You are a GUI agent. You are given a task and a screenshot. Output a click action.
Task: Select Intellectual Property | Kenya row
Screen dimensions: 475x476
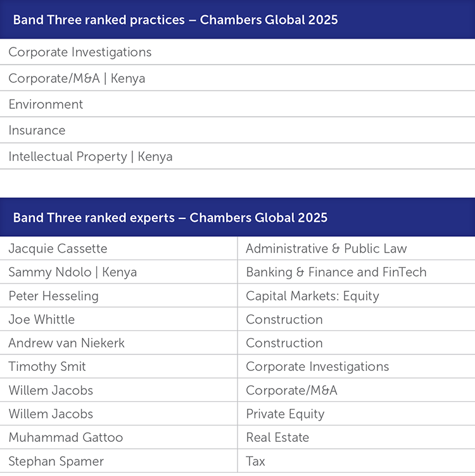pos(237,156)
